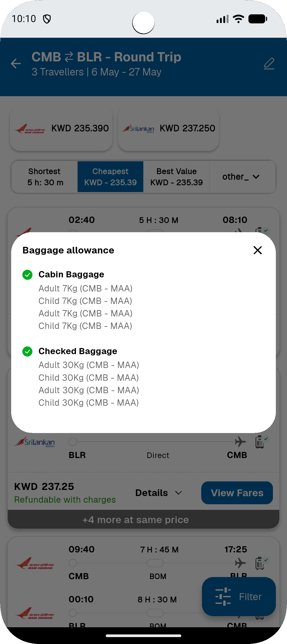287x644 pixels.
Task: Select the Cheapest sorting tab
Action: coord(110,177)
